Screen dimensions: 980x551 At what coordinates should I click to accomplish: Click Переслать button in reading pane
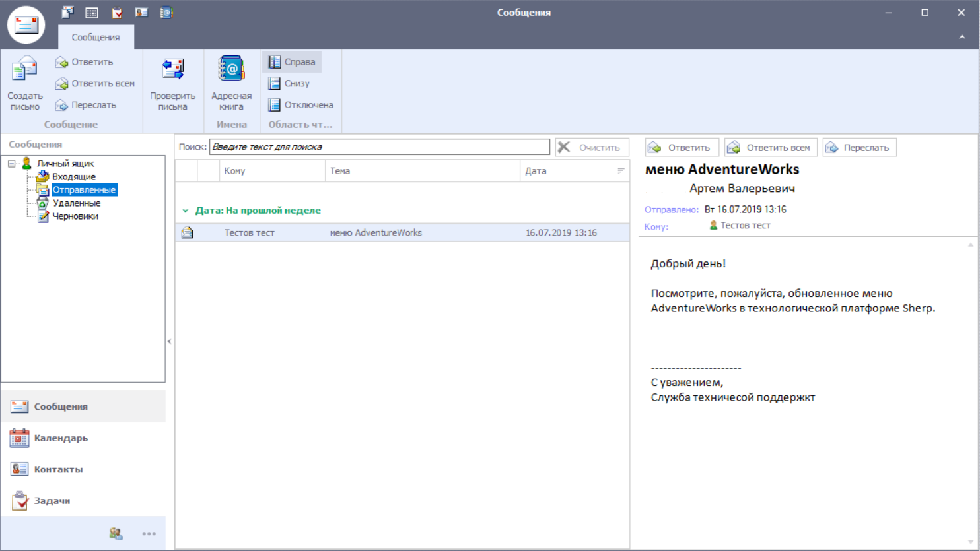coord(859,148)
